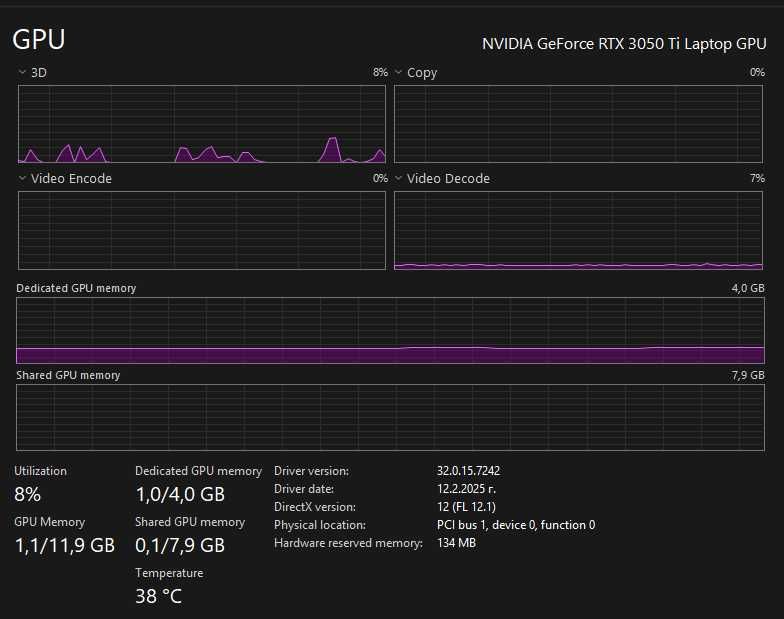This screenshot has width=784, height=619.
Task: Click the Copy engine graph
Action: [578, 124]
